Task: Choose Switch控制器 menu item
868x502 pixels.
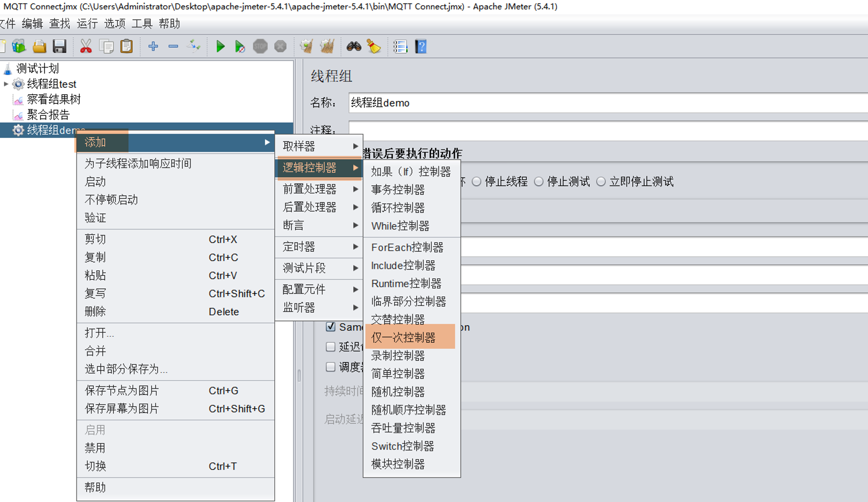Action: coord(411,446)
